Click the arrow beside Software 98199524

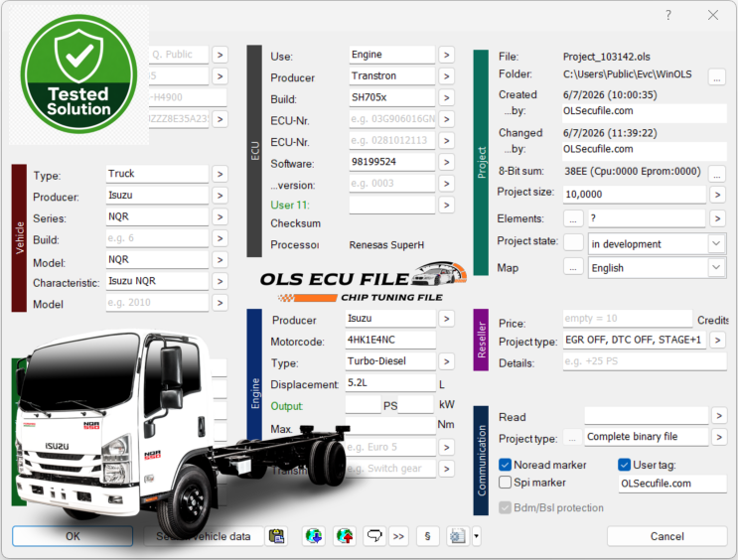(x=447, y=163)
